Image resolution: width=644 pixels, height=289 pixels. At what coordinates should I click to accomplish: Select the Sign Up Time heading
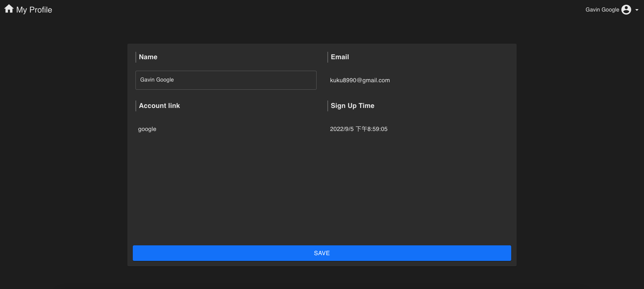click(x=352, y=106)
